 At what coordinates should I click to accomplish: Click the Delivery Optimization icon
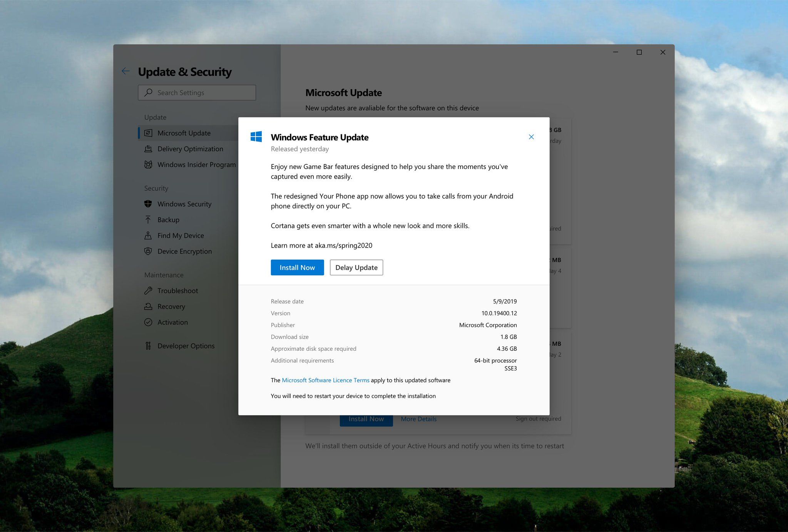(x=148, y=149)
